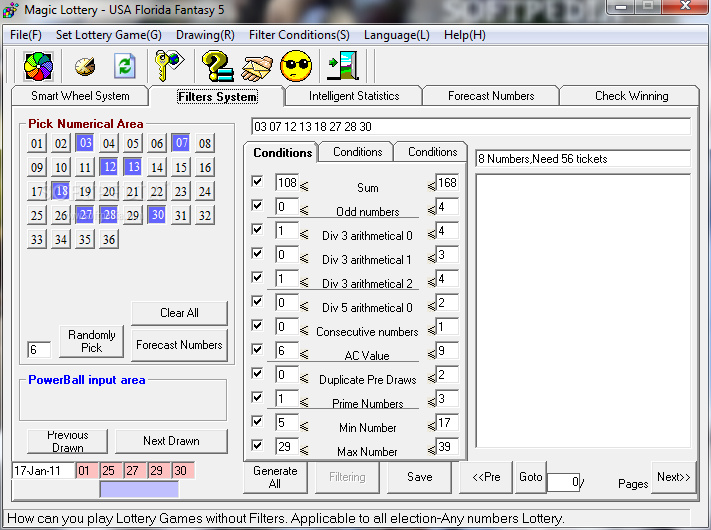Deselect number 07 in pick area
The height and width of the screenshot is (530, 711).
tap(181, 143)
